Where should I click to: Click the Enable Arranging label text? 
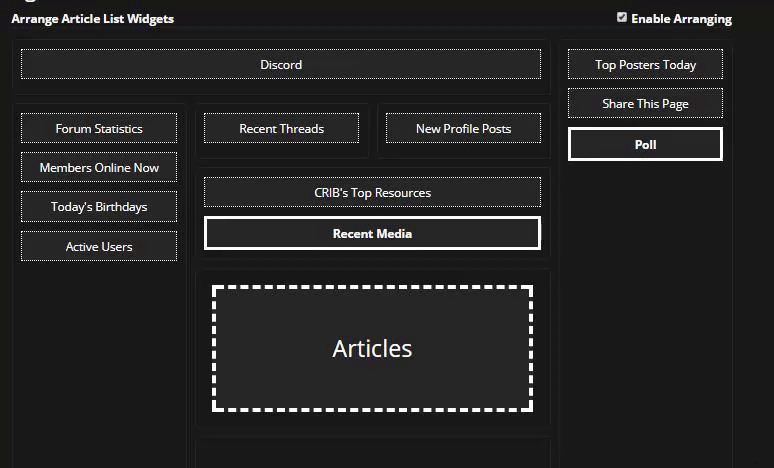(x=681, y=19)
